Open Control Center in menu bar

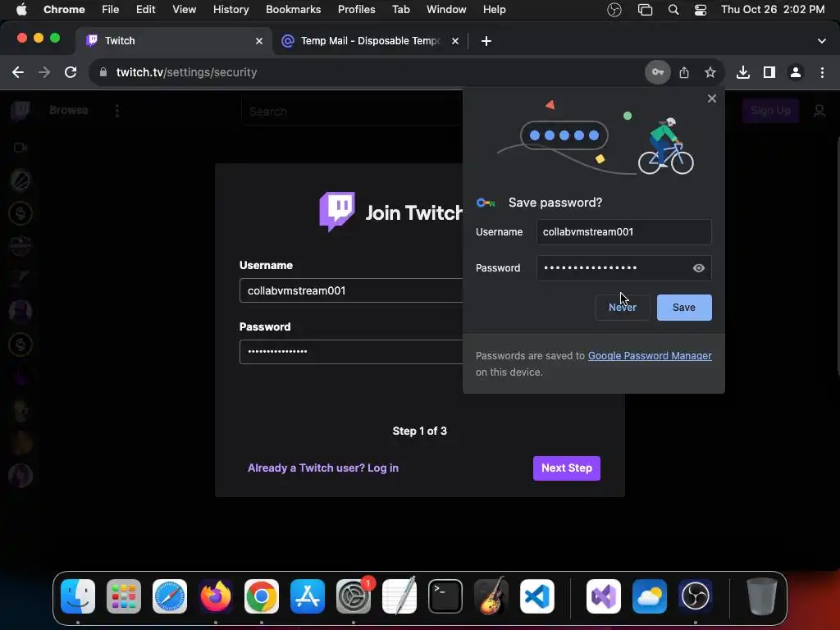pos(701,10)
